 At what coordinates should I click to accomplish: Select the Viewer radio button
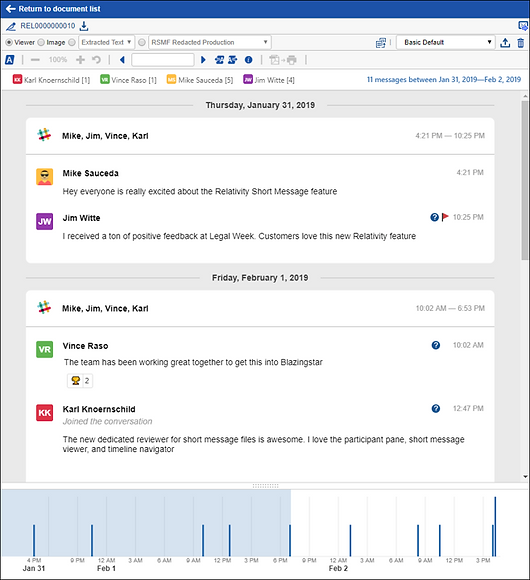tap(9, 43)
